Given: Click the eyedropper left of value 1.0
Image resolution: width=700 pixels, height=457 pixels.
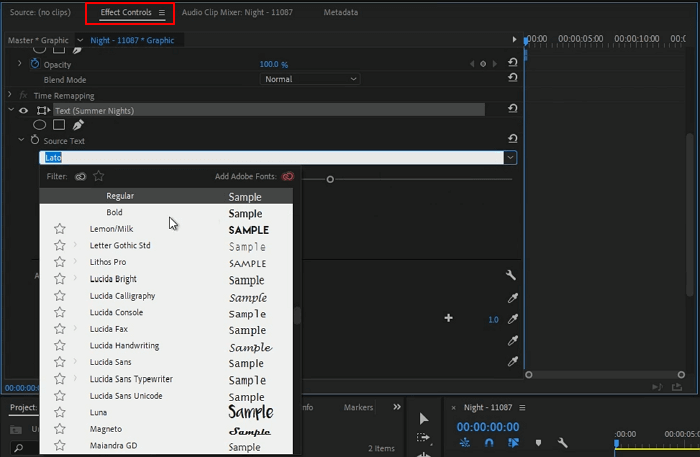Looking at the screenshot, I should pos(512,319).
